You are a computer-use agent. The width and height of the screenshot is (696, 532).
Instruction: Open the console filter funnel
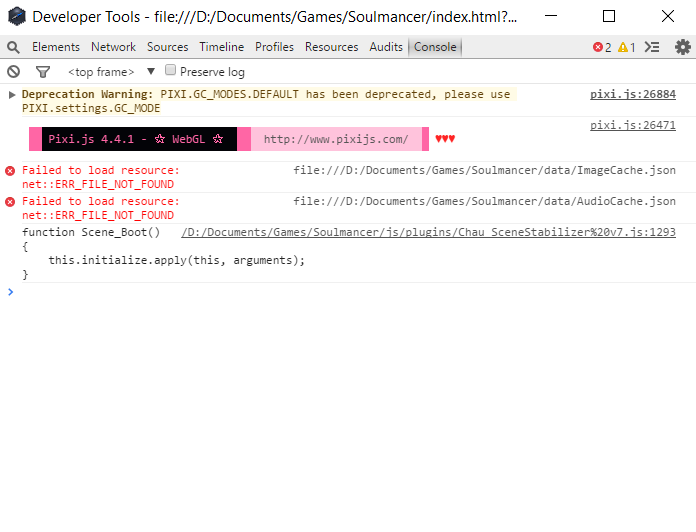[x=43, y=71]
